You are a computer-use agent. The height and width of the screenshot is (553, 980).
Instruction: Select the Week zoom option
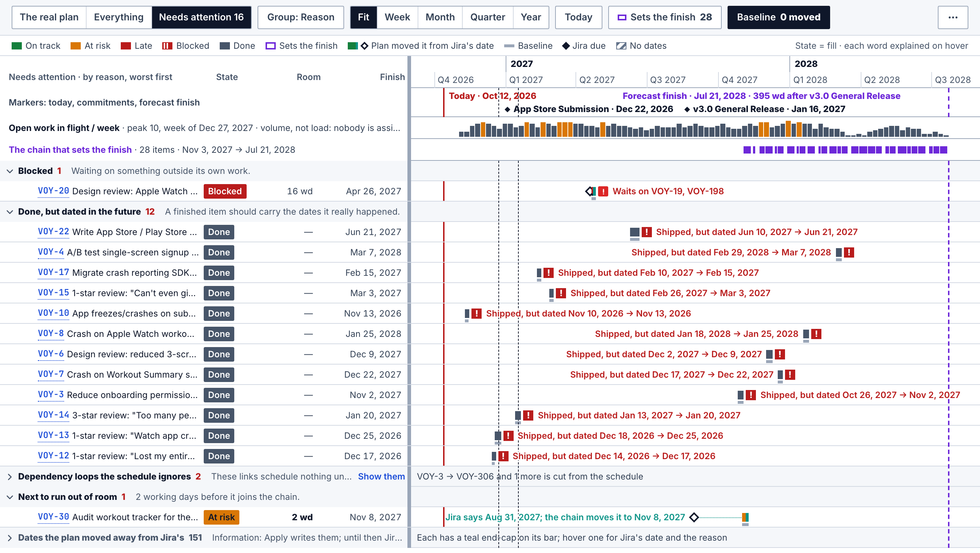coord(397,17)
